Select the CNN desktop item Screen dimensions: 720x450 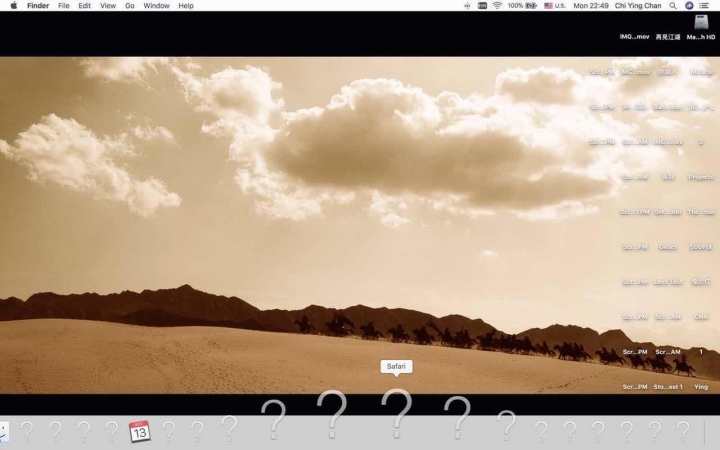coord(701,317)
